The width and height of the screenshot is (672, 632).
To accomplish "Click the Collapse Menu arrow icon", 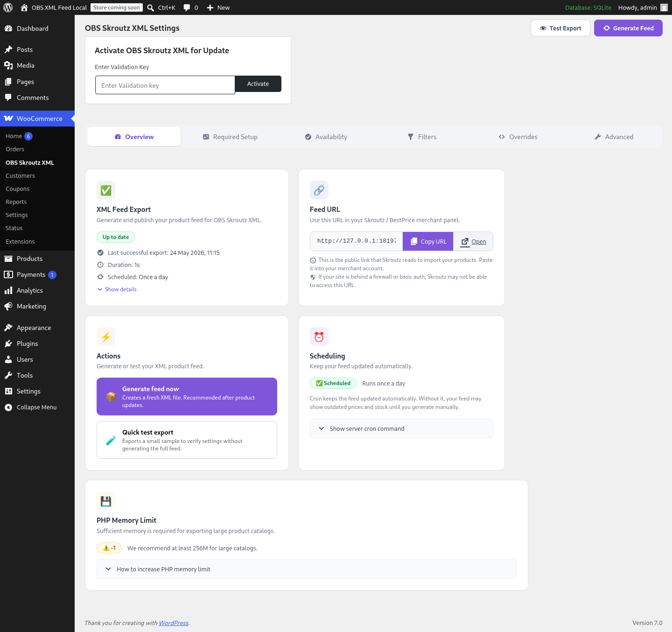I will [x=8, y=407].
